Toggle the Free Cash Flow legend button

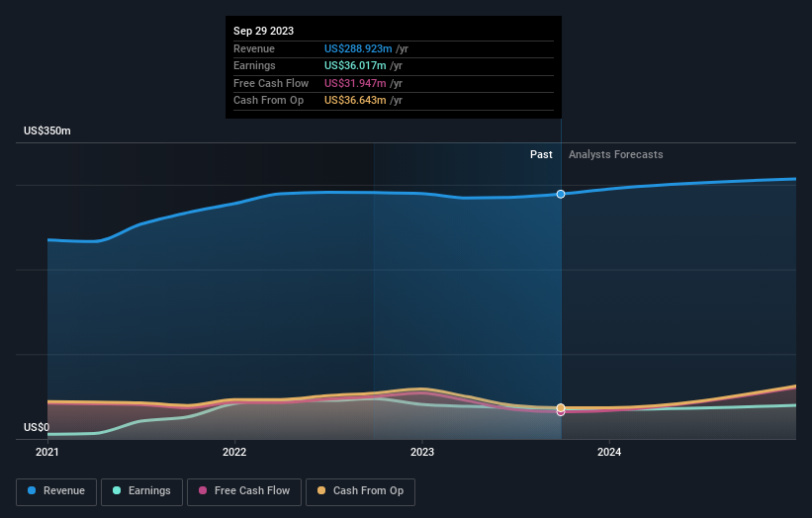(x=244, y=491)
